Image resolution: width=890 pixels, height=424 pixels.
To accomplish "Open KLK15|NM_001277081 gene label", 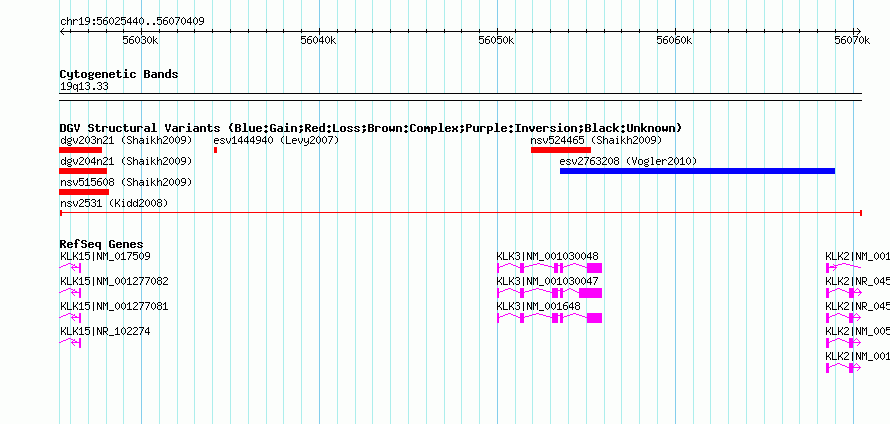I will (114, 306).
